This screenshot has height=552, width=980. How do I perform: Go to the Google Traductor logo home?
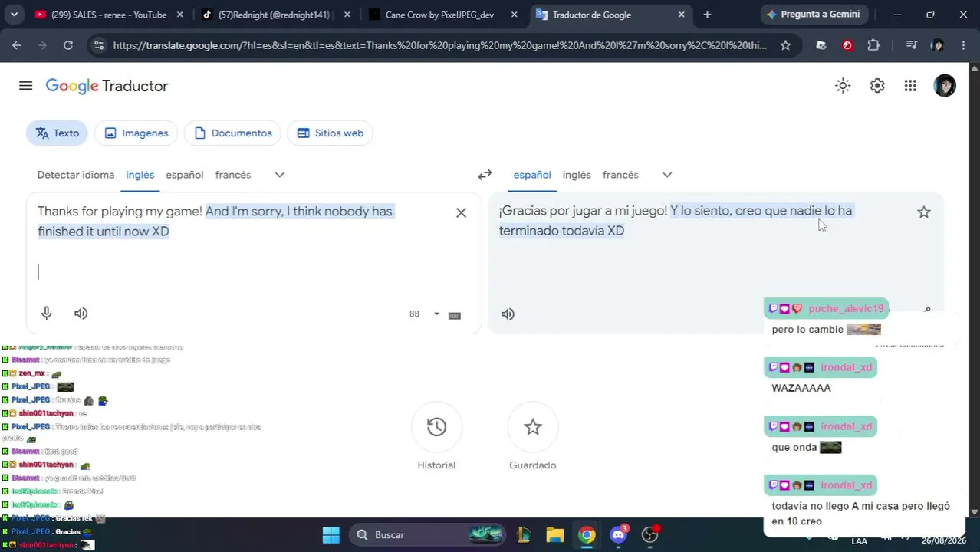click(x=107, y=86)
